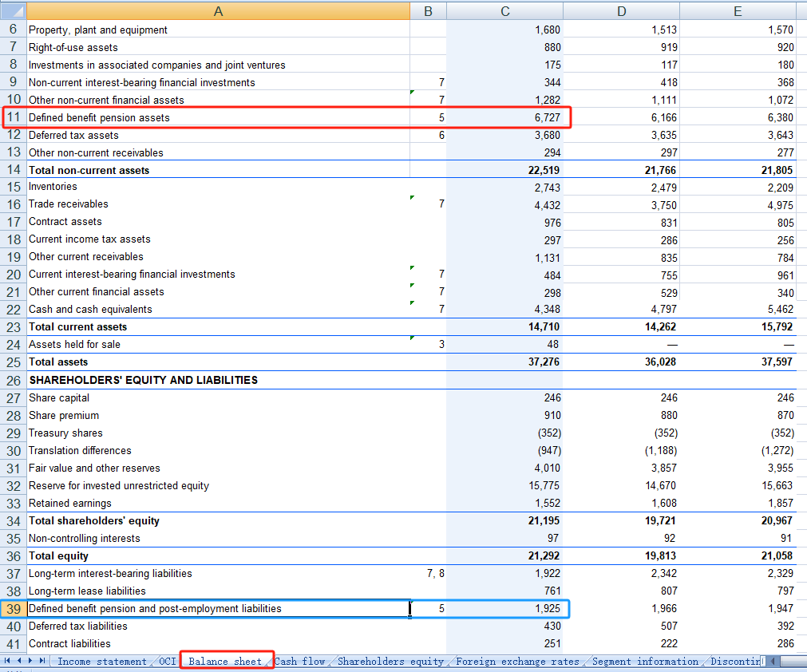Open the Income statement sheet tab

tap(102, 661)
